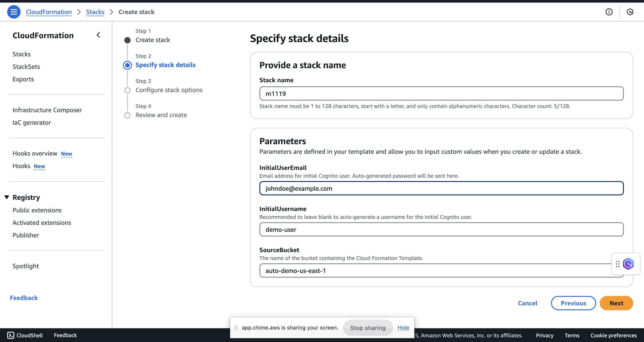Collapse the Registry section triangle
The width and height of the screenshot is (644, 342).
tap(7, 197)
